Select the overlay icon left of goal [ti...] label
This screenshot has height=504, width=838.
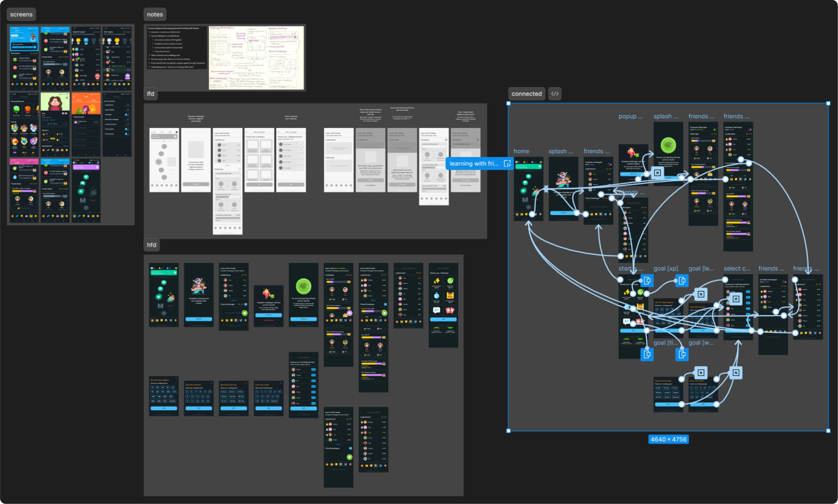(647, 354)
